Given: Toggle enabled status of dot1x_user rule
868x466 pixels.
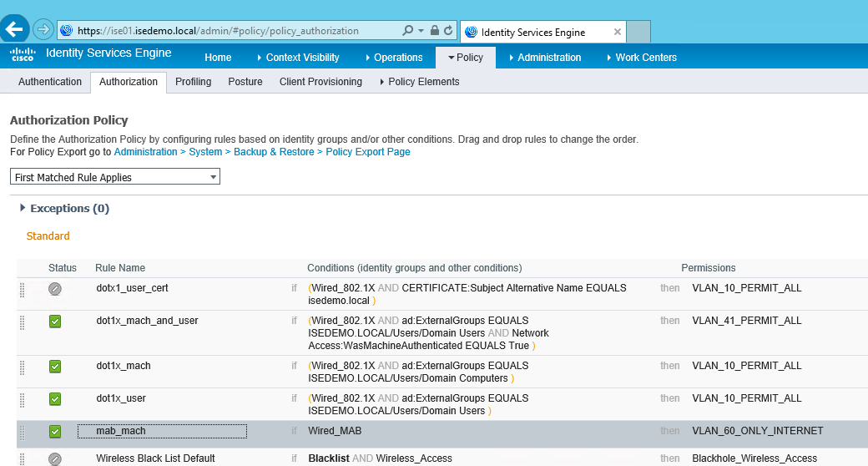Looking at the screenshot, I should [55, 399].
